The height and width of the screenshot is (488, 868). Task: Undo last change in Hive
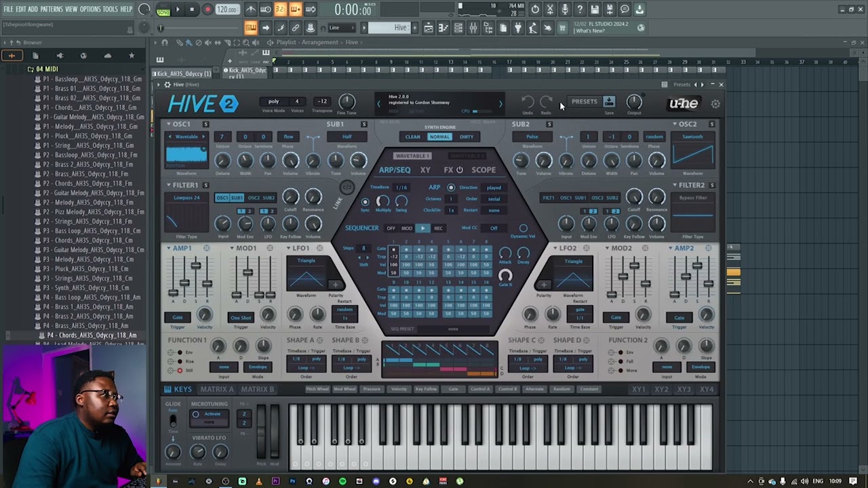[x=528, y=102]
